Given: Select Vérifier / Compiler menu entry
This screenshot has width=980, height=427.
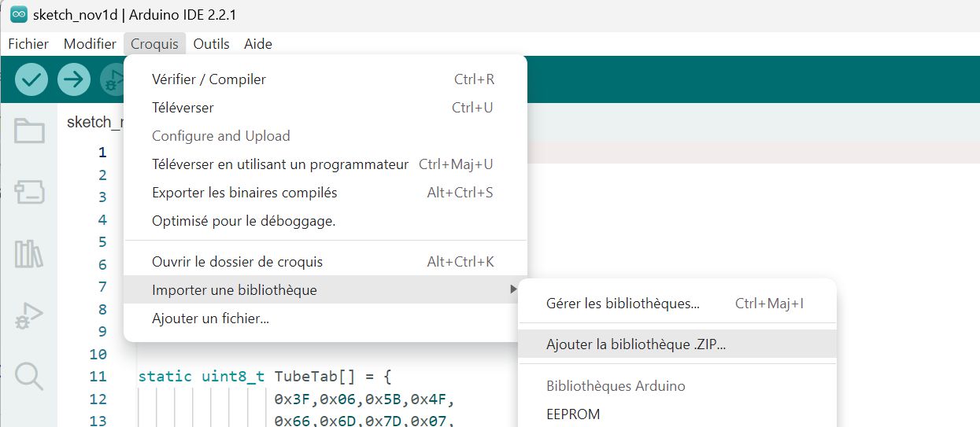Looking at the screenshot, I should pyautogui.click(x=325, y=79).
